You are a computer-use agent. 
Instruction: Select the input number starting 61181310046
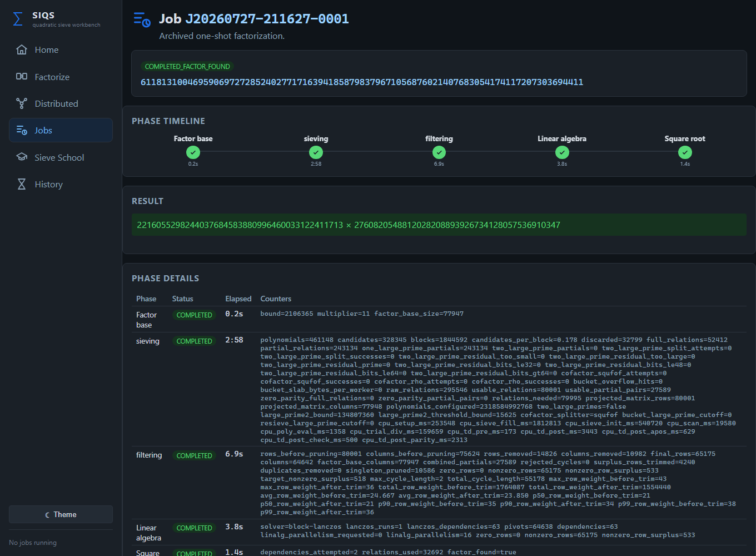pyautogui.click(x=362, y=82)
